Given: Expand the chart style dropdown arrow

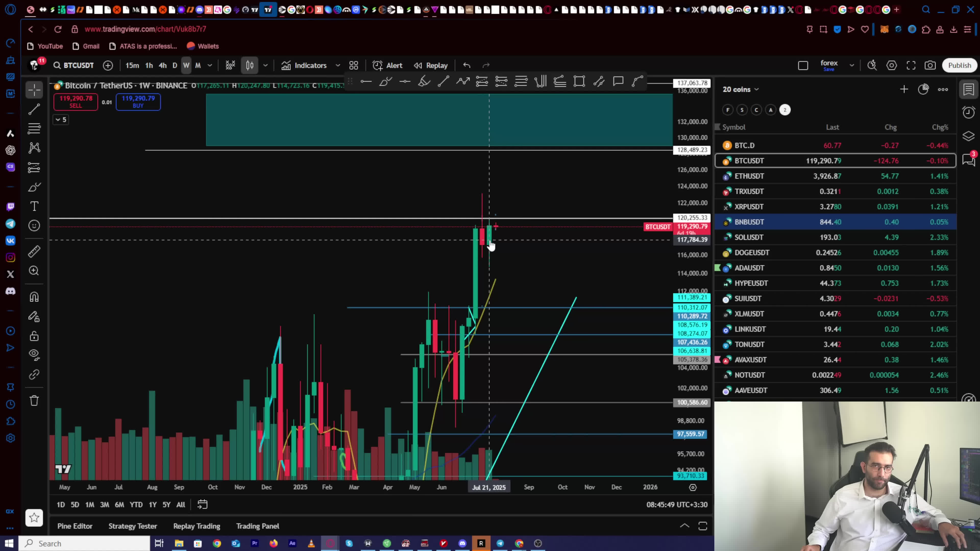Looking at the screenshot, I should [x=265, y=65].
